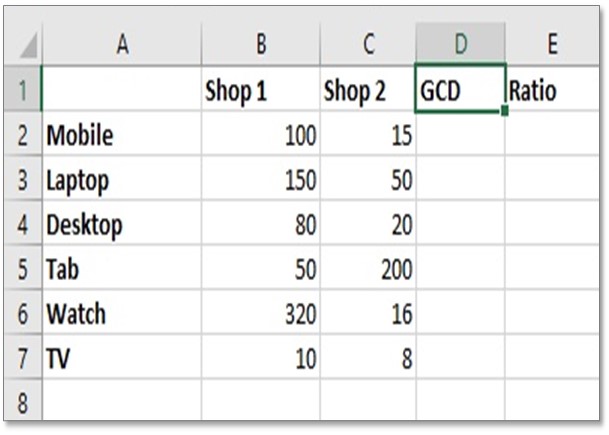The image size is (609, 435).
Task: Select the empty GCD cell for Mobile
Action: tap(461, 134)
